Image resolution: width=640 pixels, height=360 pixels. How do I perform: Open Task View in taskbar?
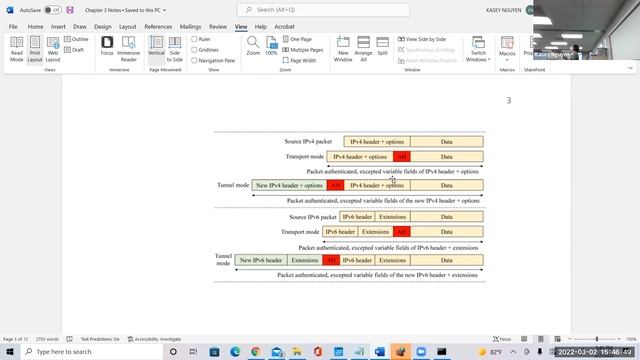tap(193, 351)
